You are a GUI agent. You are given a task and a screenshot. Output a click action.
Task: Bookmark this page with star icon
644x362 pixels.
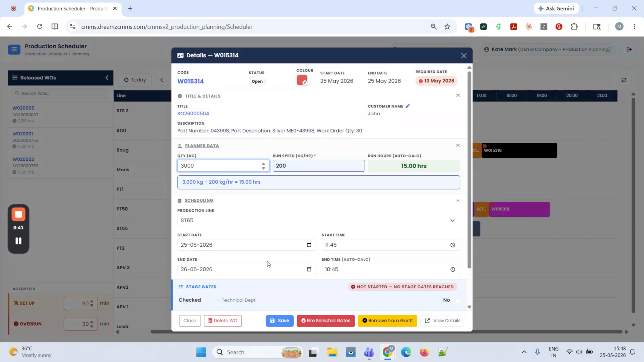(x=447, y=27)
